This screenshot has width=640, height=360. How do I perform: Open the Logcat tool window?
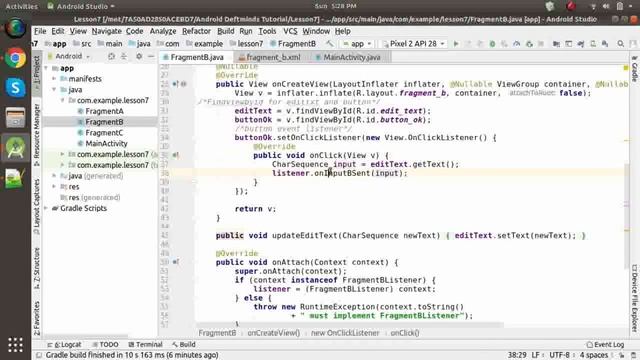(64, 344)
